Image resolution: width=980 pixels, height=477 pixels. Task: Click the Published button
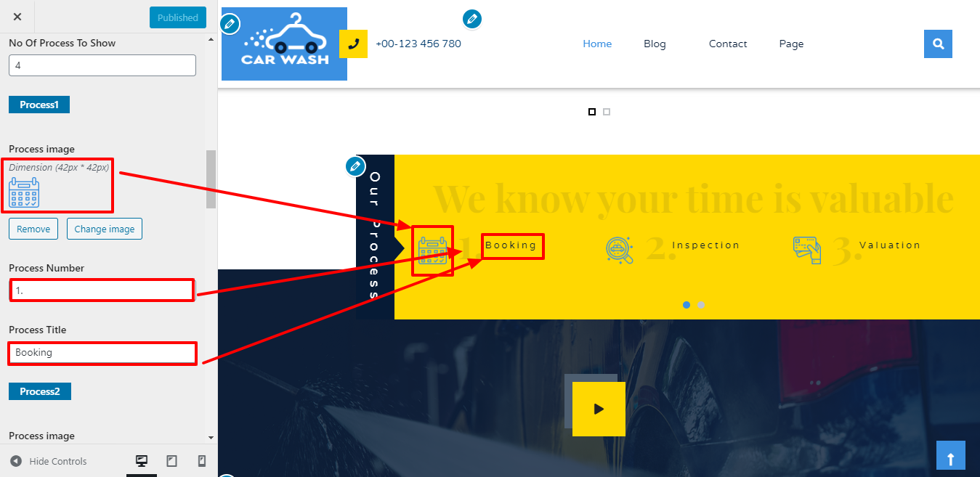(x=177, y=17)
